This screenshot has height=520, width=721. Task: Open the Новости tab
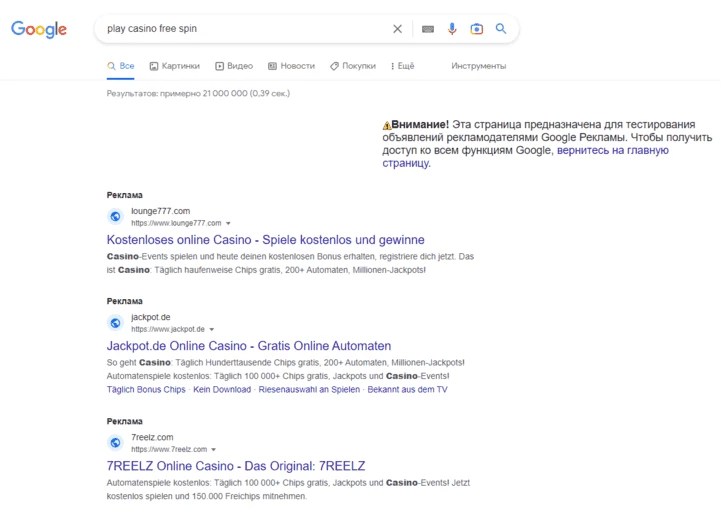pyautogui.click(x=292, y=66)
